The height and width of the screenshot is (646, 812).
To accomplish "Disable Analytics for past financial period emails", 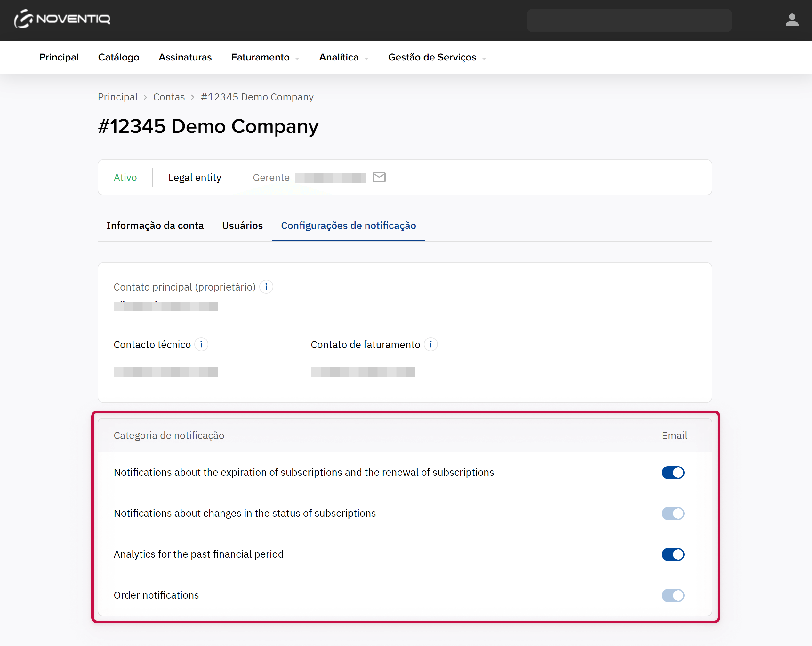I will [673, 554].
